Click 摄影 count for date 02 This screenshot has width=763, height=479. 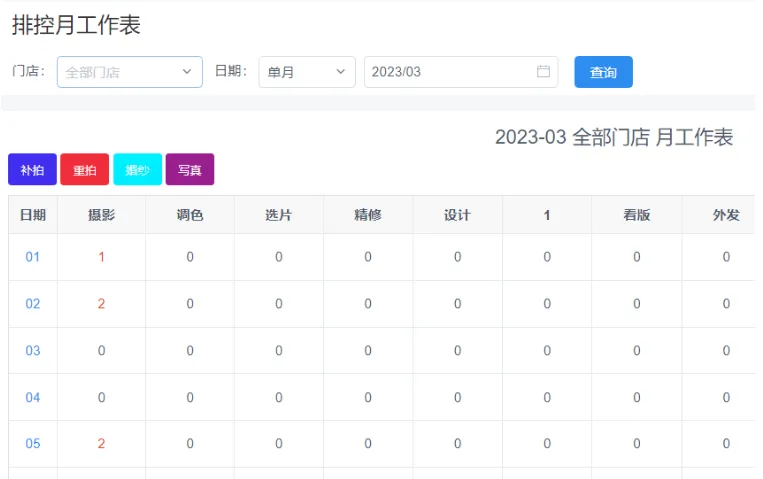point(101,304)
